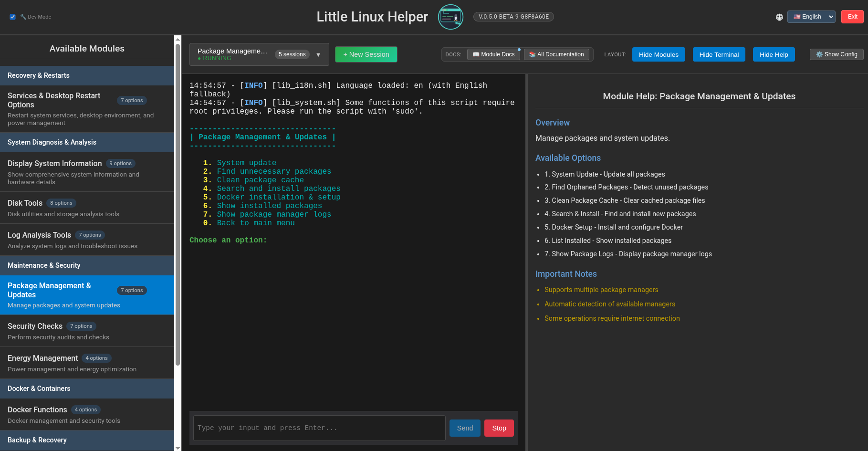The height and width of the screenshot is (451, 868).
Task: Click the wrench Dev Mode icon
Action: click(23, 17)
